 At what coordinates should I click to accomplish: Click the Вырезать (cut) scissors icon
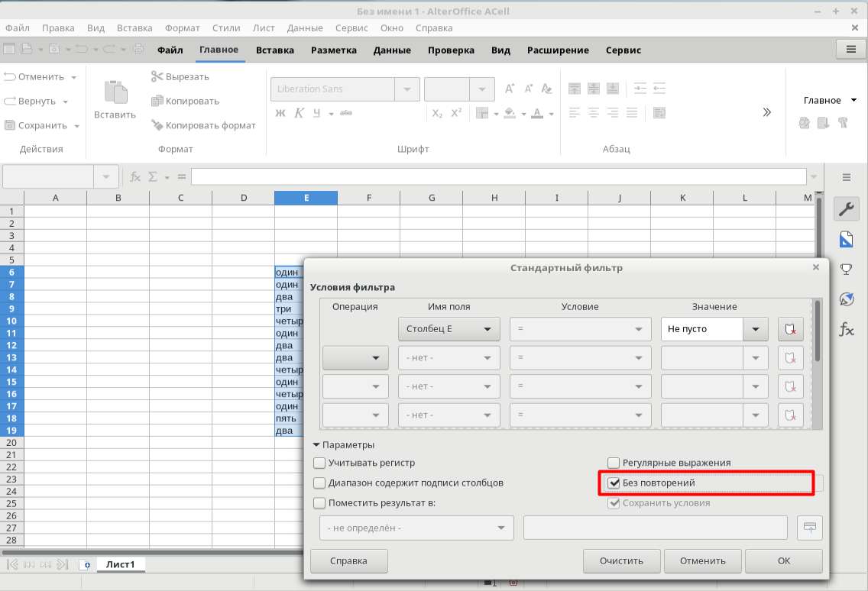click(x=157, y=76)
